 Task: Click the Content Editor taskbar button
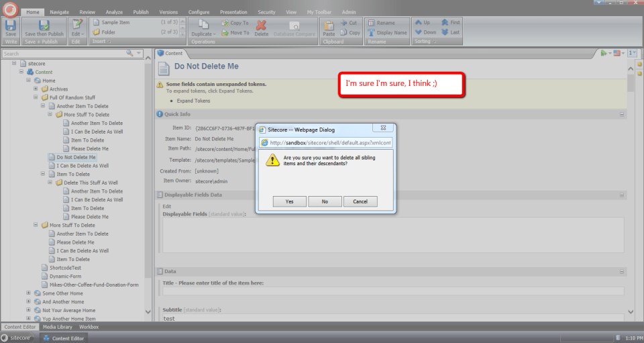coord(64,338)
